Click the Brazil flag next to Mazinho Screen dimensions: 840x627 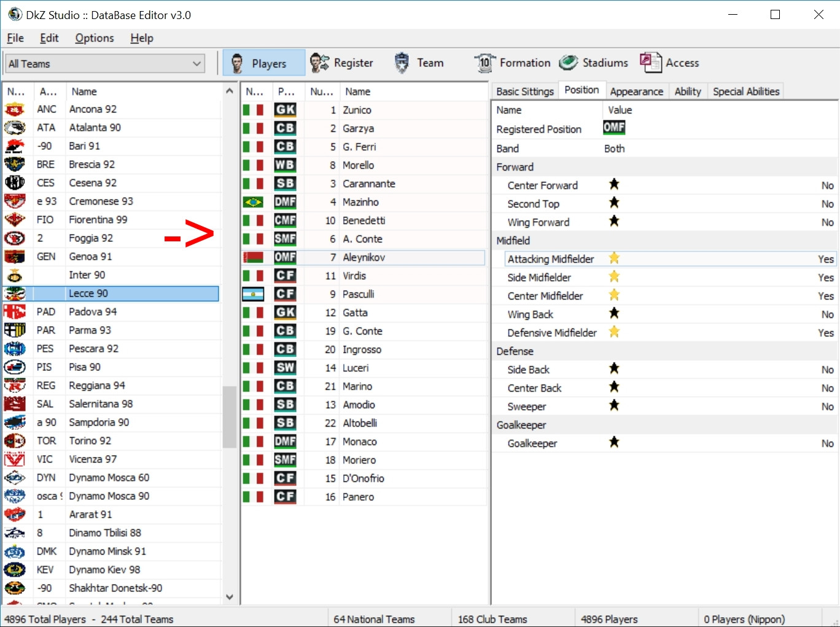(253, 202)
